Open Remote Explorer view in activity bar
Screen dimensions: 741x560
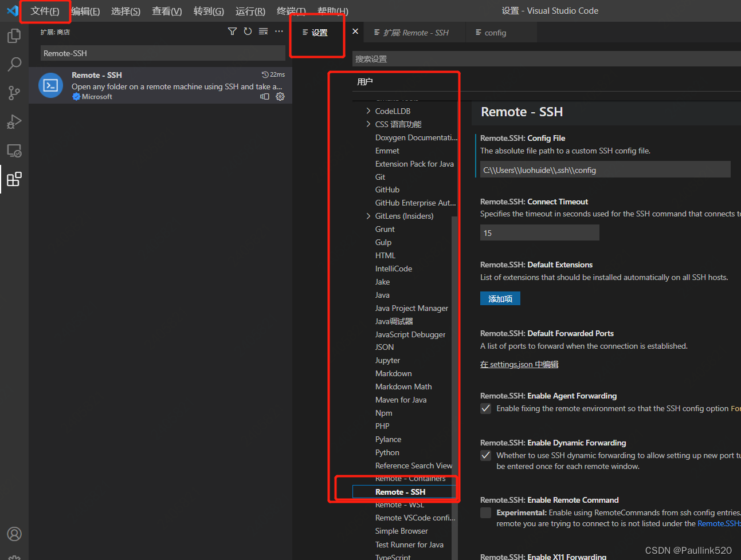(14, 151)
